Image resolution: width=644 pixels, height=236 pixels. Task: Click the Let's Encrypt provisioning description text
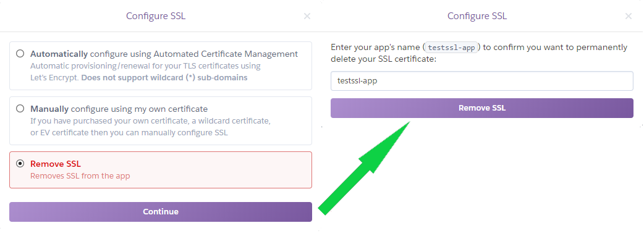145,72
